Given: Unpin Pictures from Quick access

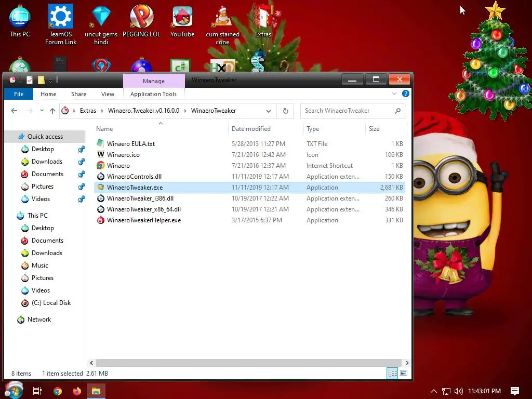Looking at the screenshot, I should [82, 187].
